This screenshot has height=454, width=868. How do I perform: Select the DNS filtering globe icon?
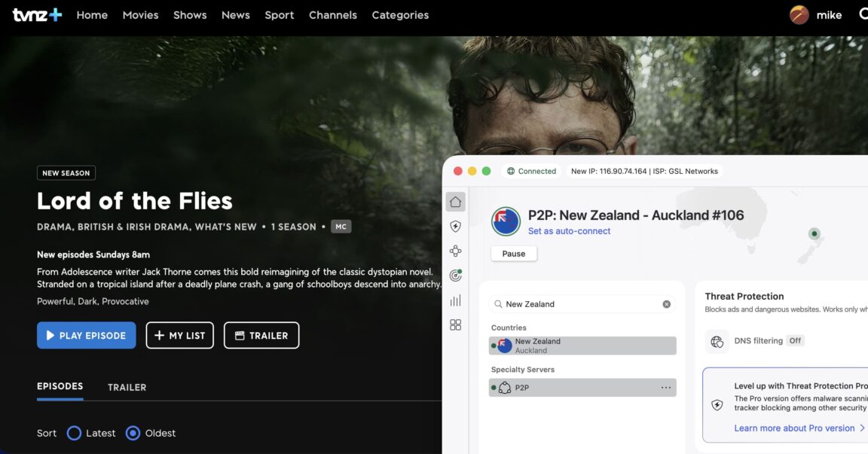(717, 341)
